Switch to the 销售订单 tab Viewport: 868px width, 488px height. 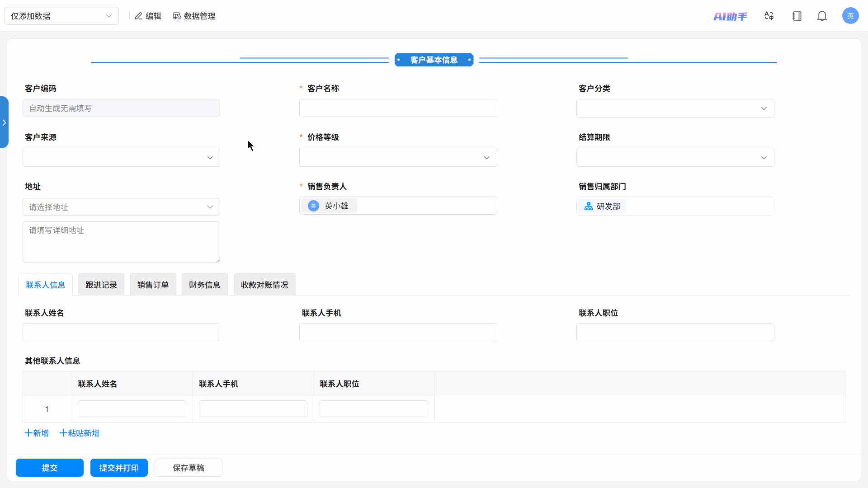153,285
